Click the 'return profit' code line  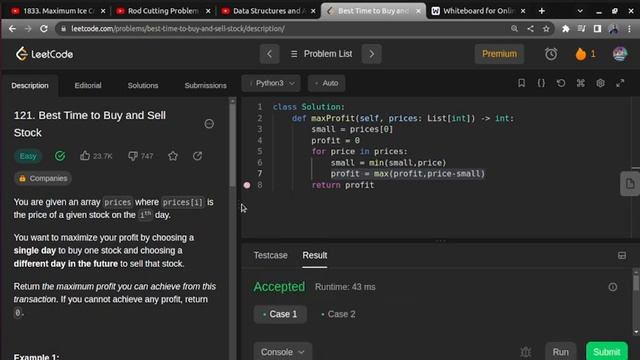(x=342, y=185)
